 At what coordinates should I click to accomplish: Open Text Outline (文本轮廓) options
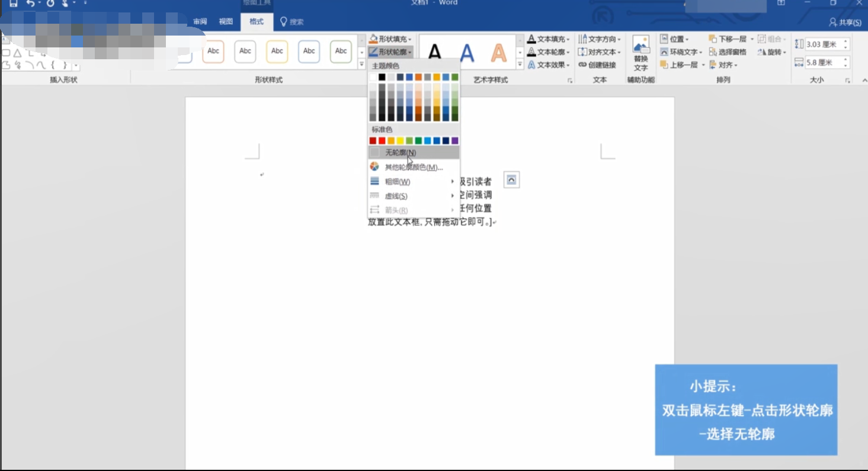point(548,52)
